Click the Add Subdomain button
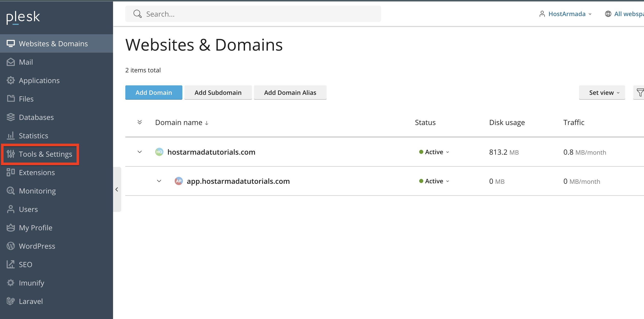The image size is (644, 319). (x=218, y=93)
